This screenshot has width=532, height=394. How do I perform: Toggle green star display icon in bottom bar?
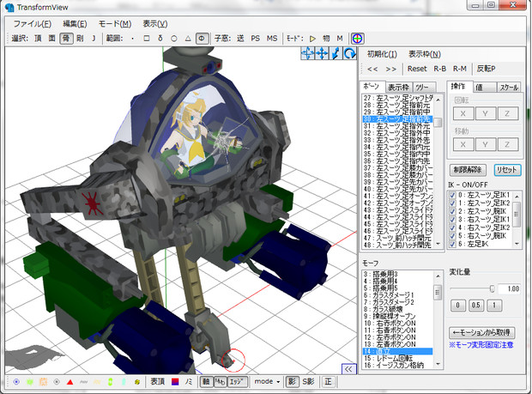[30, 382]
